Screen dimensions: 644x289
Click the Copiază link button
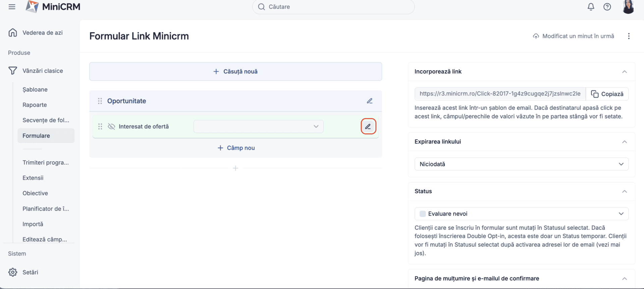pyautogui.click(x=607, y=94)
